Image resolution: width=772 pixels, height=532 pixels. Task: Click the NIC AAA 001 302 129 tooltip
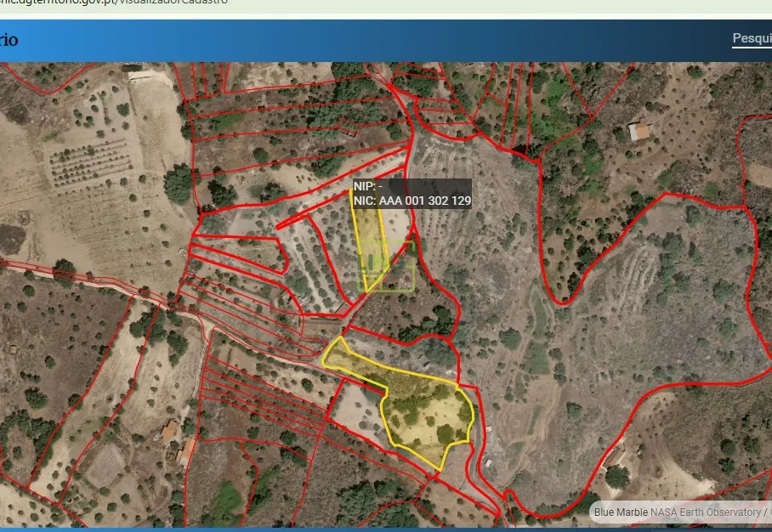pyautogui.click(x=412, y=201)
